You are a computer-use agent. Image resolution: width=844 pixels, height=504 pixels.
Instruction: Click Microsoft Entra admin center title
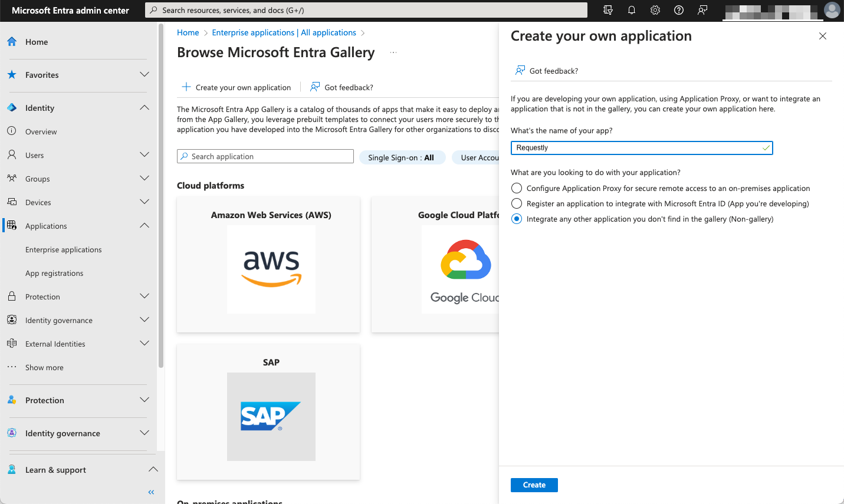click(70, 10)
